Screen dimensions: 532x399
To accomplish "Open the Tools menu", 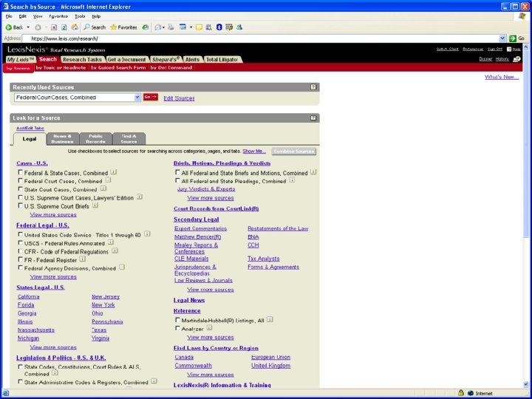I will coord(80,16).
